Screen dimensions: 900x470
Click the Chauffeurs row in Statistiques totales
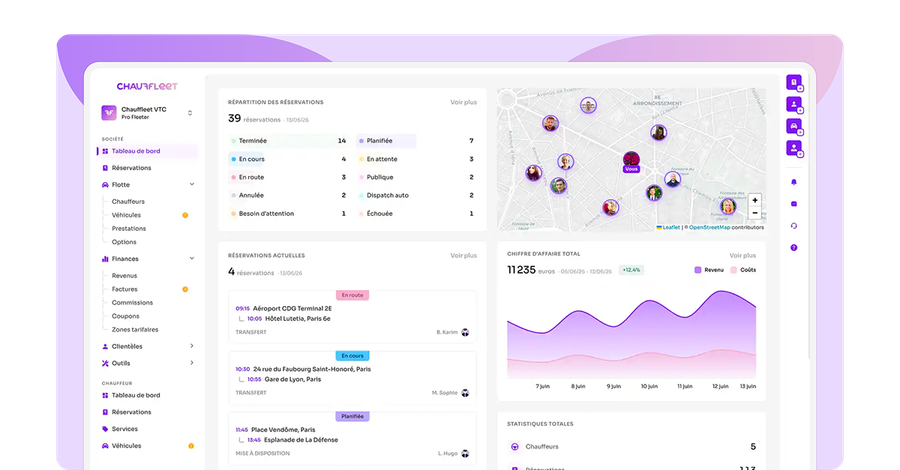pos(631,446)
